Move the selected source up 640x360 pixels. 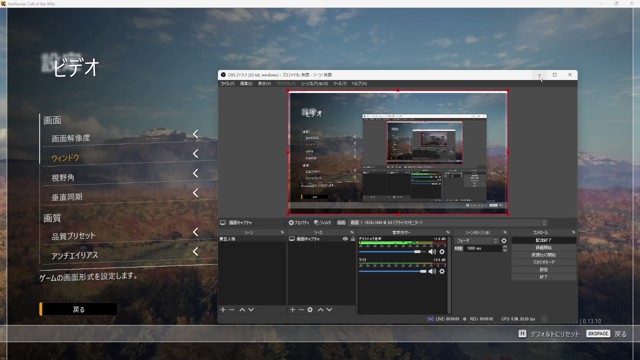tap(320, 310)
